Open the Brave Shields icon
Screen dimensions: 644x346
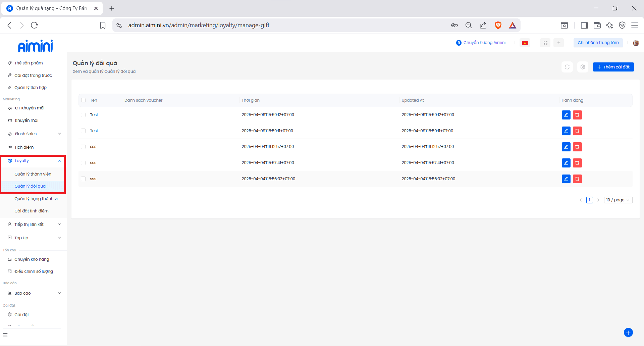coord(498,25)
